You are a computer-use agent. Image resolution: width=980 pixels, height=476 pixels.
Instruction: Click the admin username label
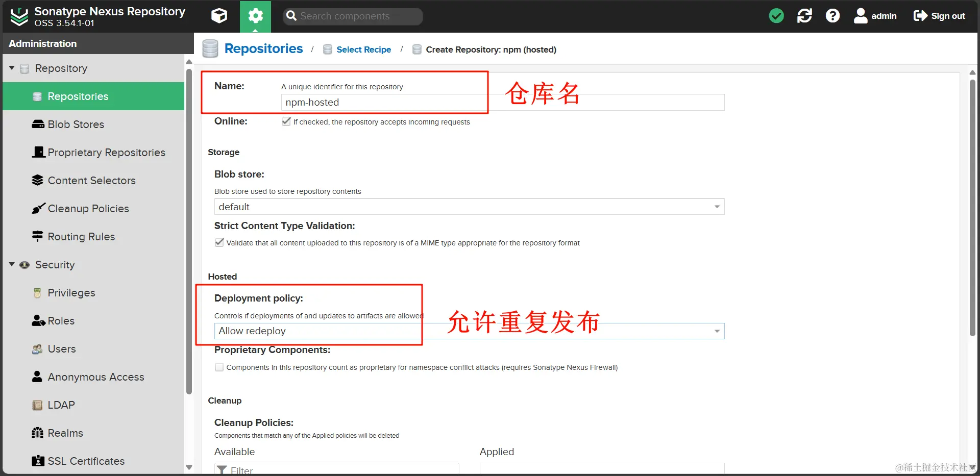pos(884,16)
